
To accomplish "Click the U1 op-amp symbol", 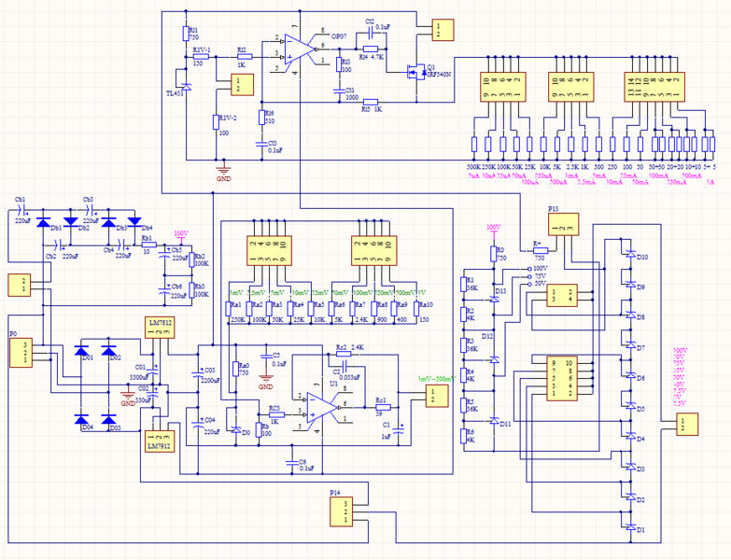I will point(323,402).
